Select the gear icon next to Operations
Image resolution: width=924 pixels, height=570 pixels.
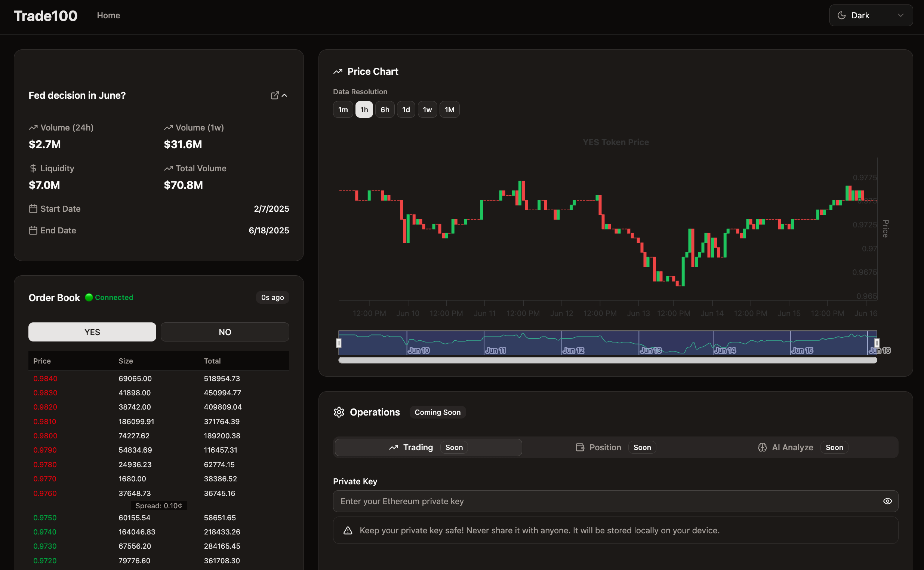point(339,412)
